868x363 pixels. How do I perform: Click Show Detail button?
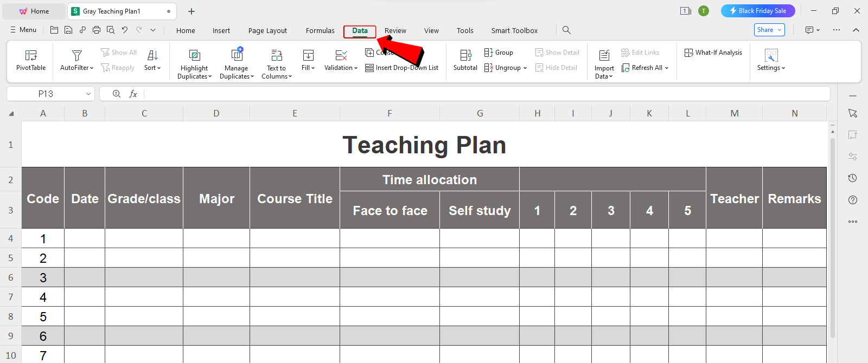click(557, 53)
